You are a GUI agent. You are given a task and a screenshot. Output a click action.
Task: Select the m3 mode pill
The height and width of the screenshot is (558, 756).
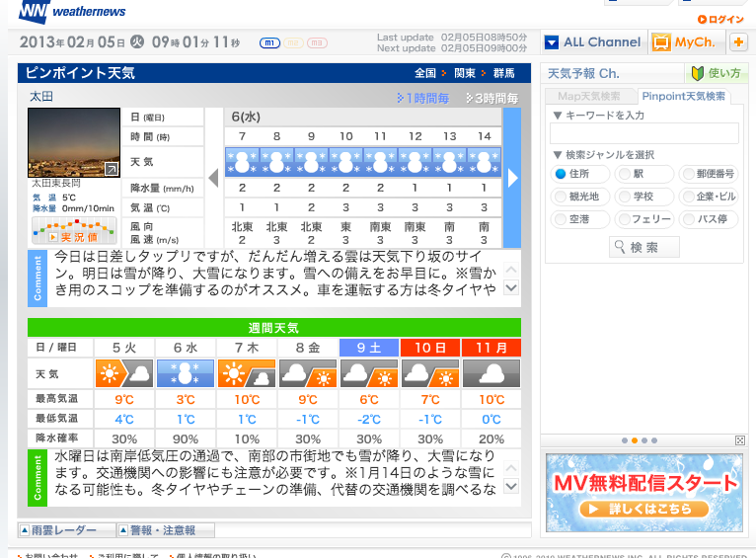(317, 42)
